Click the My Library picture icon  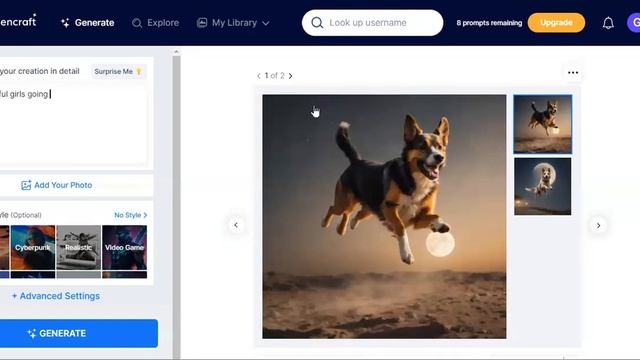click(202, 22)
